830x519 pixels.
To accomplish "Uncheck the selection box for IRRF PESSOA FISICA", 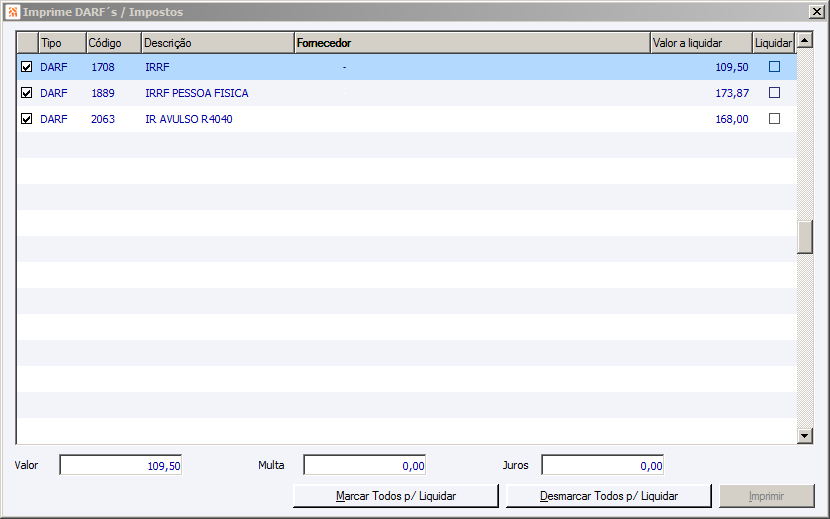I will pyautogui.click(x=26, y=93).
